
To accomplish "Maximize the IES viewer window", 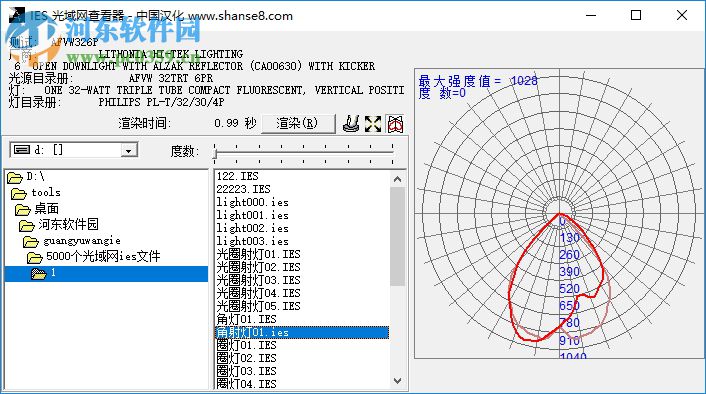I will pos(636,15).
